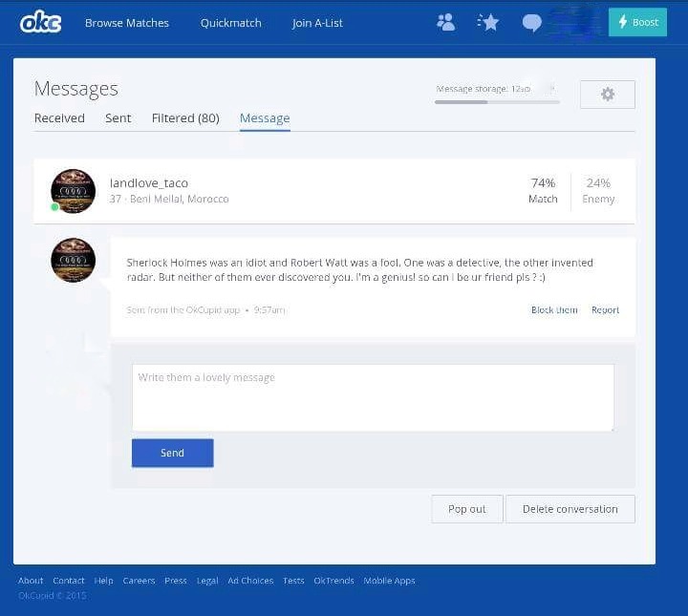Viewport: 688px width, 616px height.
Task: Open the Legal footer link
Action: (x=207, y=581)
